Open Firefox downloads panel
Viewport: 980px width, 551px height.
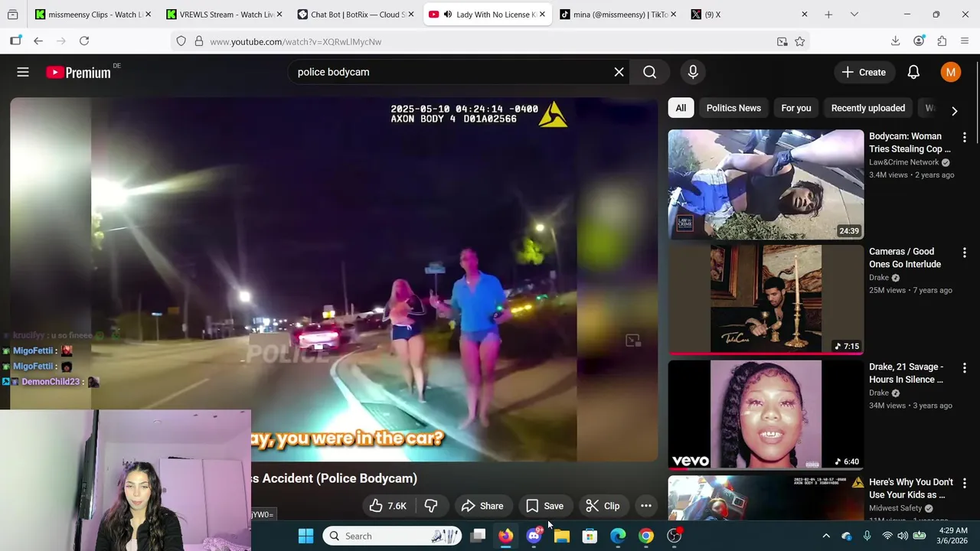[x=895, y=41]
